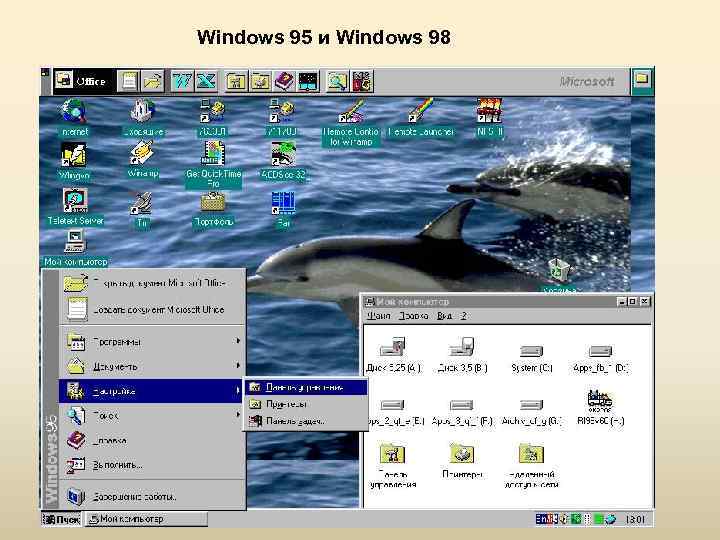
Task: Select the (D:) drive in Мой компьютер
Action: (x=601, y=357)
